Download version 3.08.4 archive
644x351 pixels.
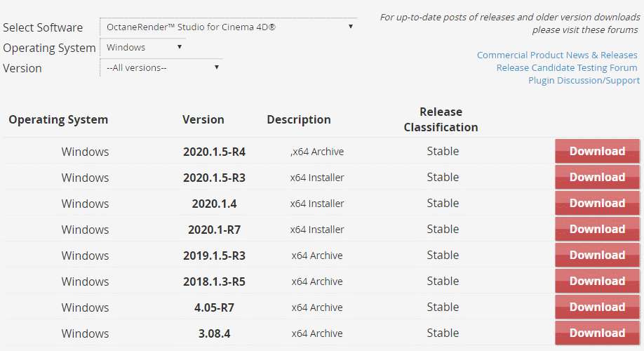click(x=597, y=333)
